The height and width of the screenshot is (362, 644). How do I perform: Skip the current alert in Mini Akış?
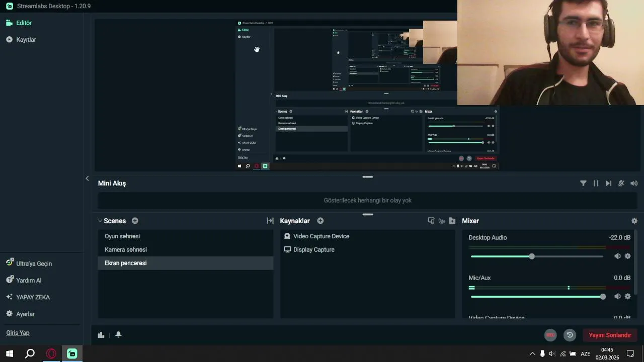608,184
